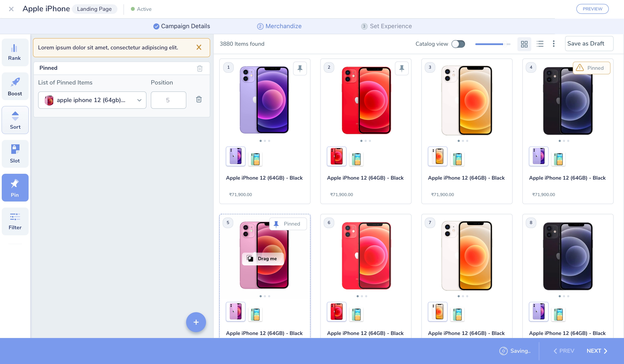Switch to list view layout
This screenshot has width=624, height=364.
pos(540,44)
